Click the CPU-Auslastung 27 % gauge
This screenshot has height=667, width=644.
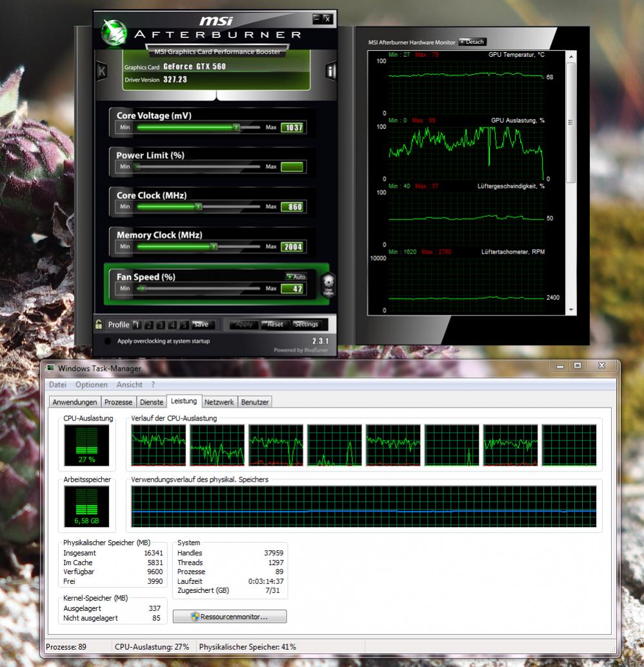86,445
